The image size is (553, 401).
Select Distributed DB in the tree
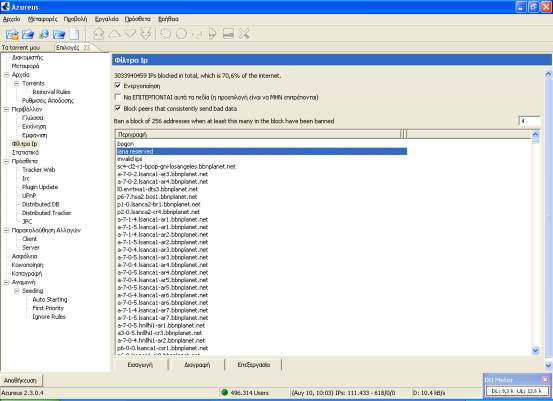point(41,205)
